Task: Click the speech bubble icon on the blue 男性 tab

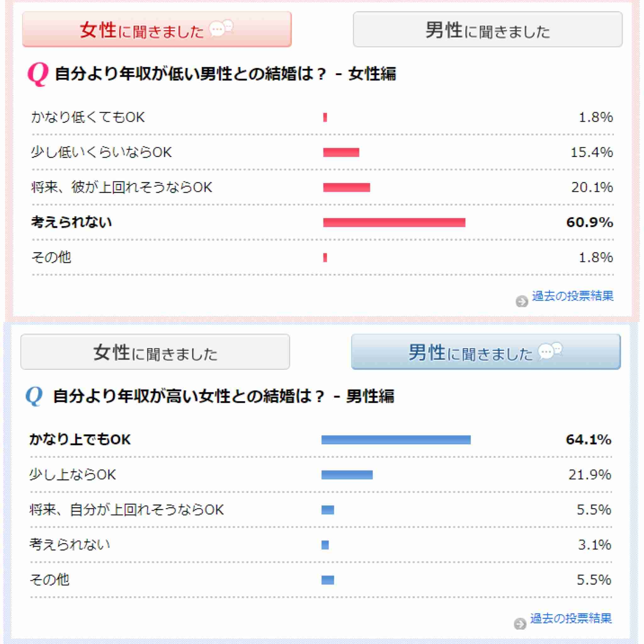Action: tap(550, 351)
